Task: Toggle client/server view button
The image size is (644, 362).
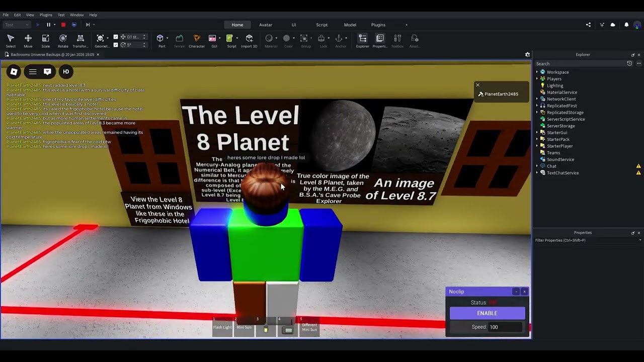Action: tap(74, 25)
